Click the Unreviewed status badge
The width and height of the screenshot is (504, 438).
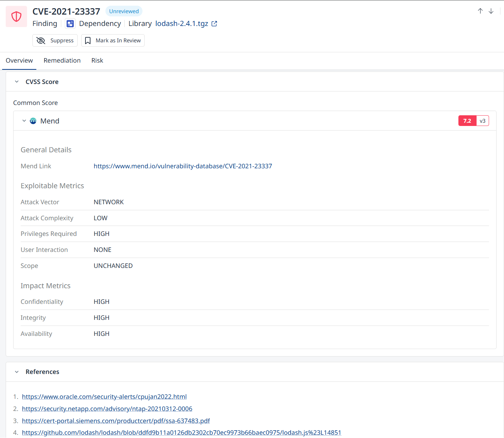point(124,11)
